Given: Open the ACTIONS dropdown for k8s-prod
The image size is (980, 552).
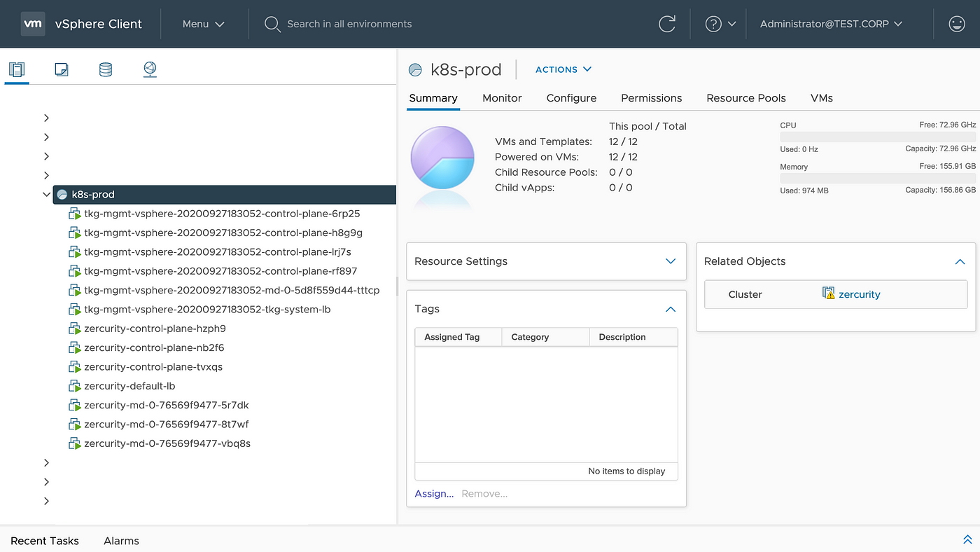Looking at the screenshot, I should 563,69.
